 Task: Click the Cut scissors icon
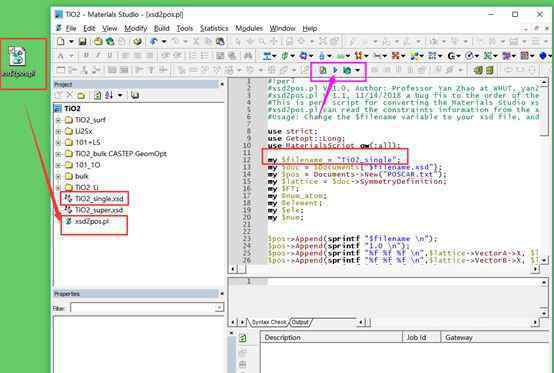[x=196, y=42]
